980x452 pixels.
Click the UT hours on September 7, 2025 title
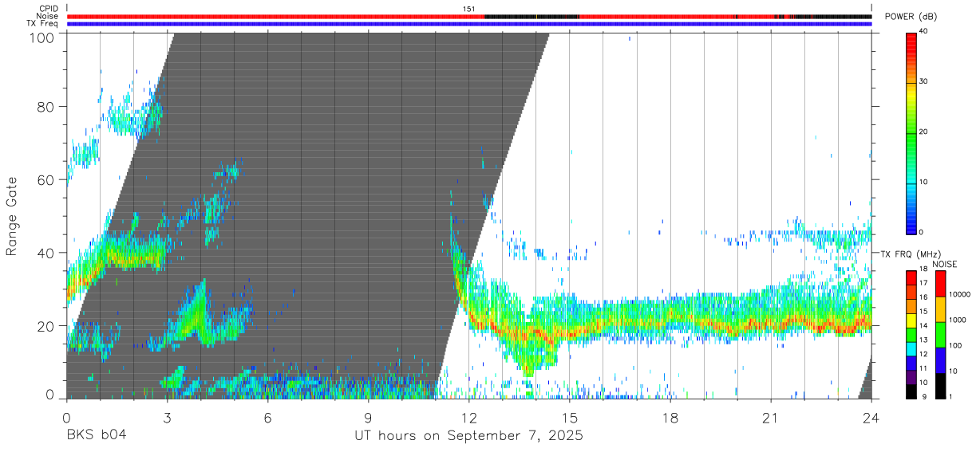pyautogui.click(x=468, y=436)
